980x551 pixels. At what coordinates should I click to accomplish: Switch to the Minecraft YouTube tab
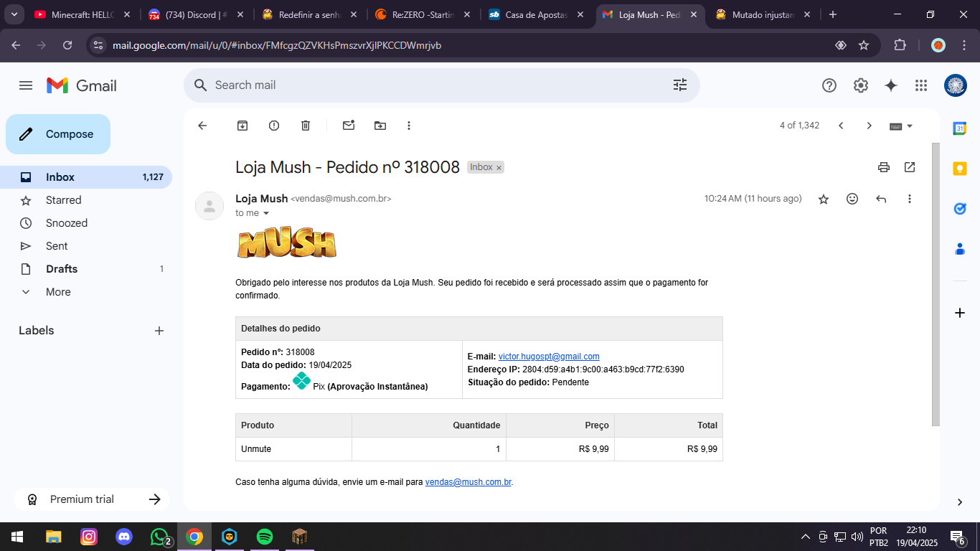coord(83,14)
